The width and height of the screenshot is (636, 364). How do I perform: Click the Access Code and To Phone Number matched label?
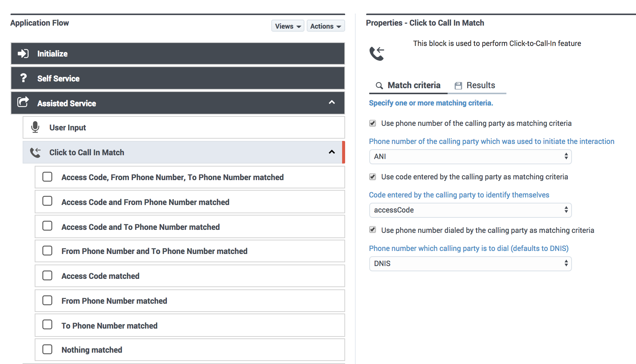(x=141, y=227)
